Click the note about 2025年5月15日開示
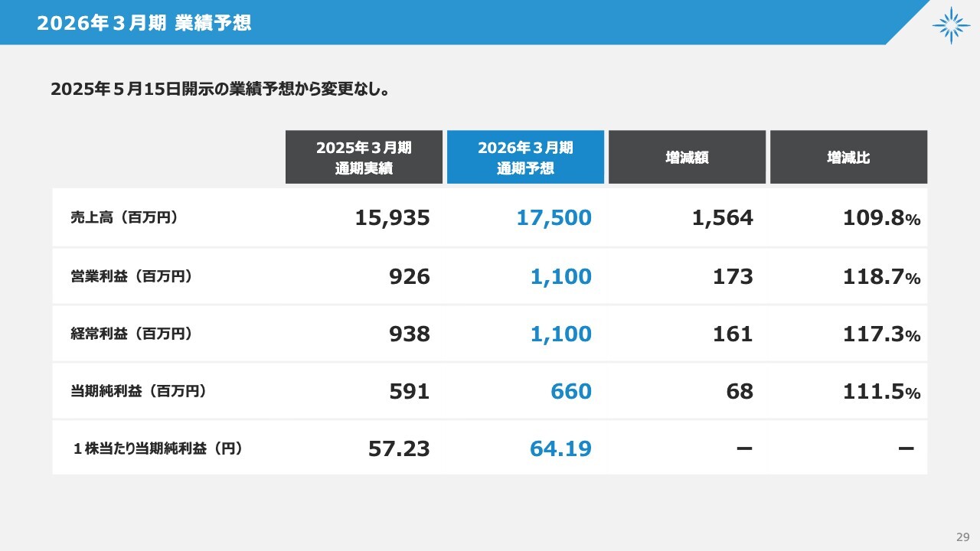The width and height of the screenshot is (980, 551). 221,90
